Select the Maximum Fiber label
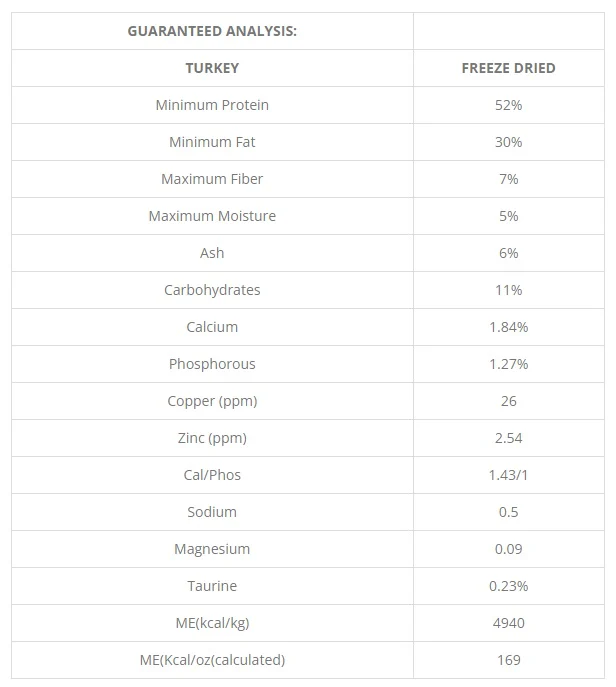 click(212, 179)
